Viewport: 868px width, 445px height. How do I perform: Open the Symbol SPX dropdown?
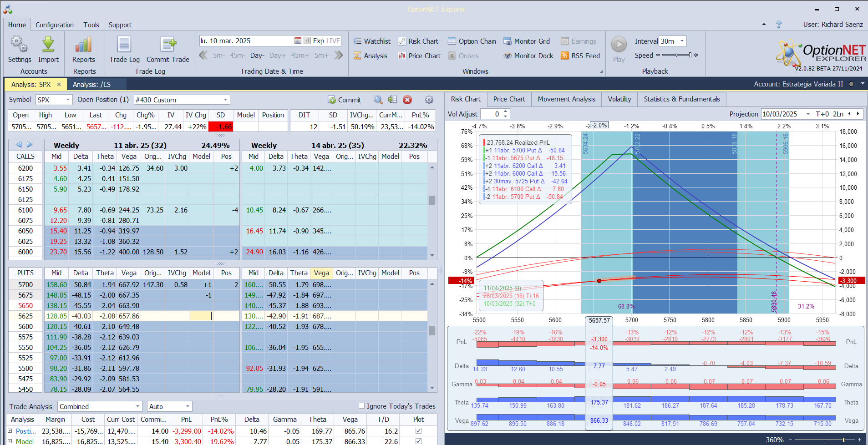(68, 100)
